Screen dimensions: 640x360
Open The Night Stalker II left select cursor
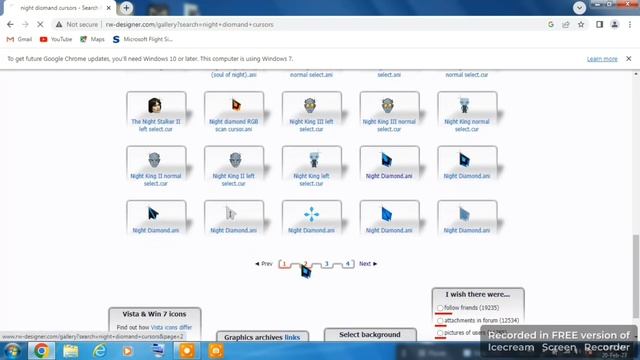pos(156,112)
